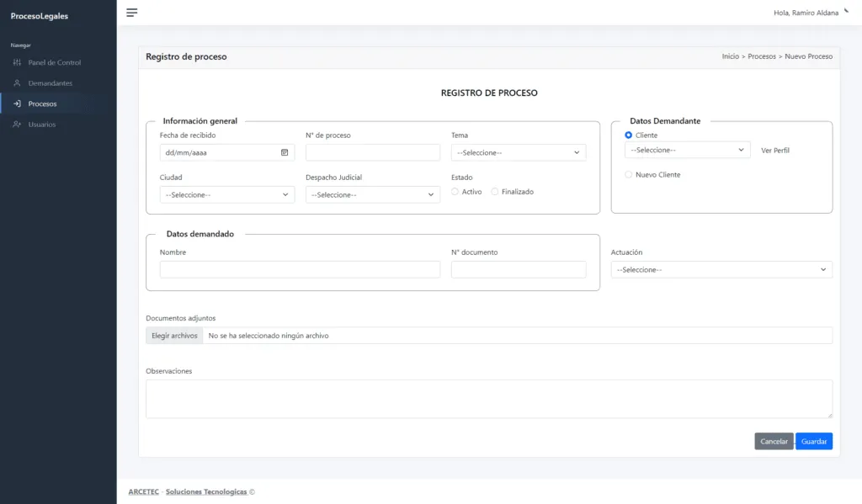Click the Demandantes person icon in sidebar
Image resolution: width=862 pixels, height=504 pixels.
tap(18, 82)
